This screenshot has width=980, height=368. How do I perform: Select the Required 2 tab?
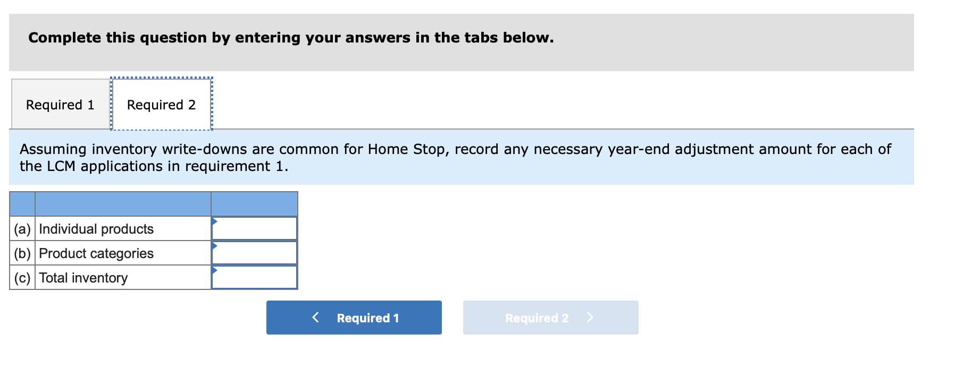click(161, 104)
